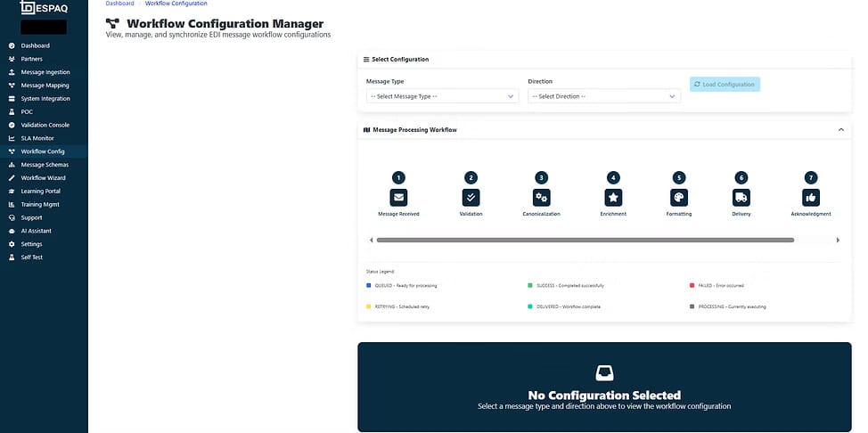868x433 pixels.
Task: Open Message Mapping from the sidebar
Action: click(x=44, y=86)
